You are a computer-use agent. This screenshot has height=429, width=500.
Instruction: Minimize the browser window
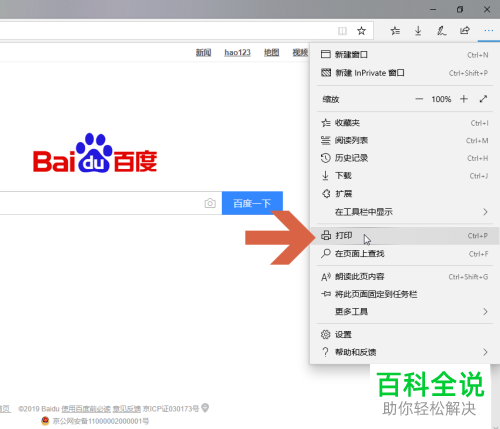click(433, 10)
